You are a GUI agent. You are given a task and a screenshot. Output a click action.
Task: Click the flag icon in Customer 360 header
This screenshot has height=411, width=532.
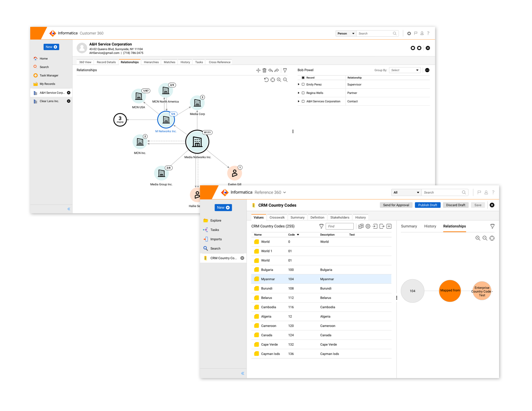click(x=415, y=33)
